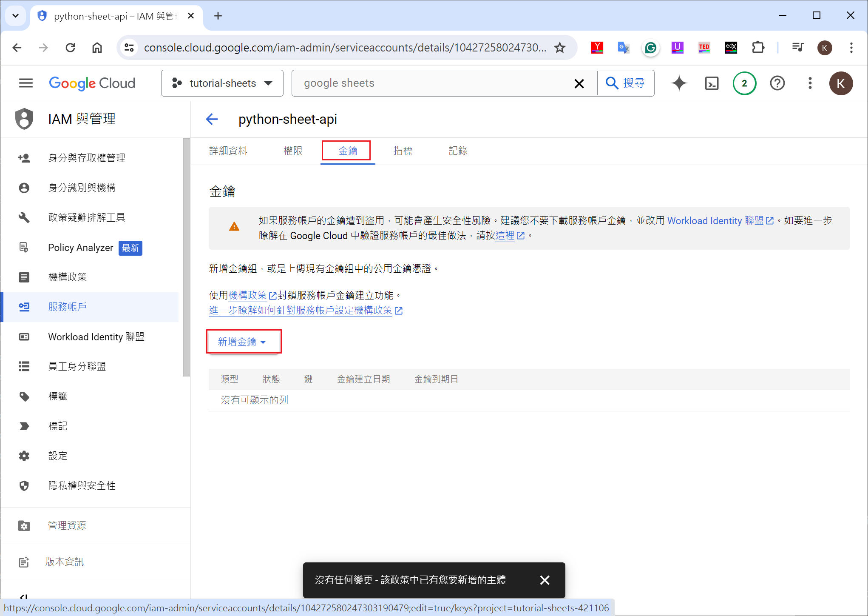
Task: Click the back arrow beside python-sheet-api
Action: point(212,119)
